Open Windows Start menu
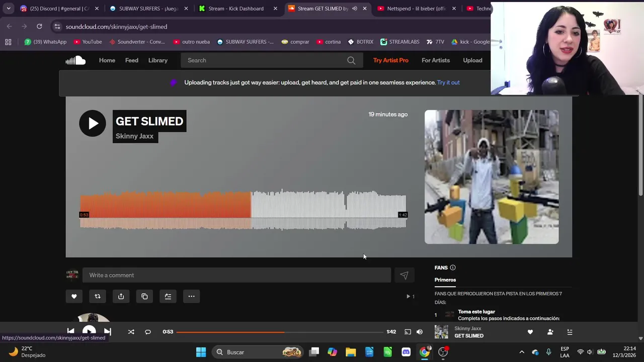 click(201, 352)
